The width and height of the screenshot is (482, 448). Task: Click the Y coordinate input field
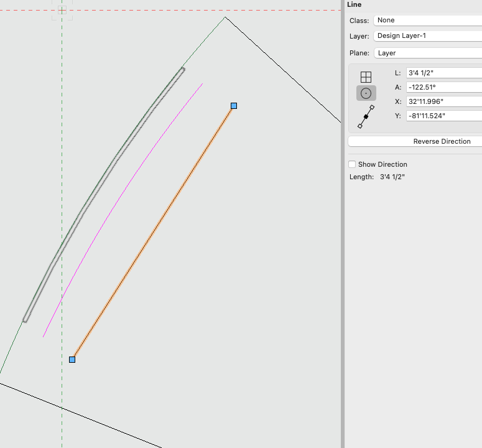tap(443, 116)
